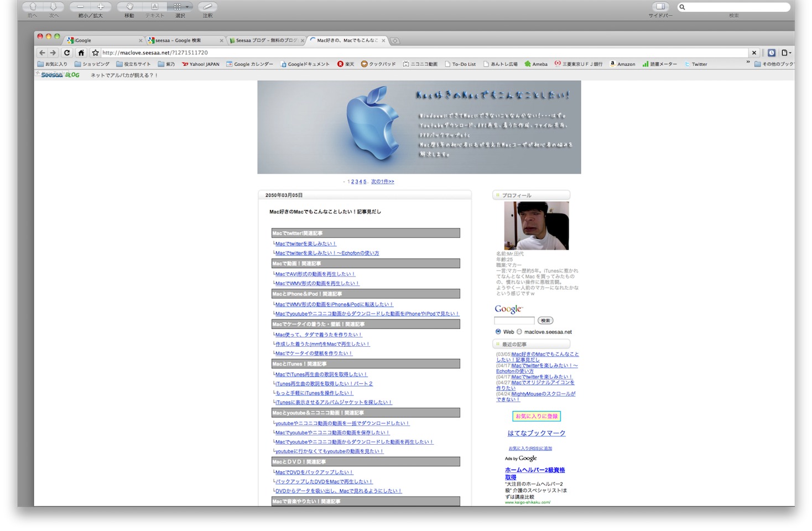Toggle the サイドバー sidebar button
This screenshot has height=531, width=812.
[x=660, y=7]
